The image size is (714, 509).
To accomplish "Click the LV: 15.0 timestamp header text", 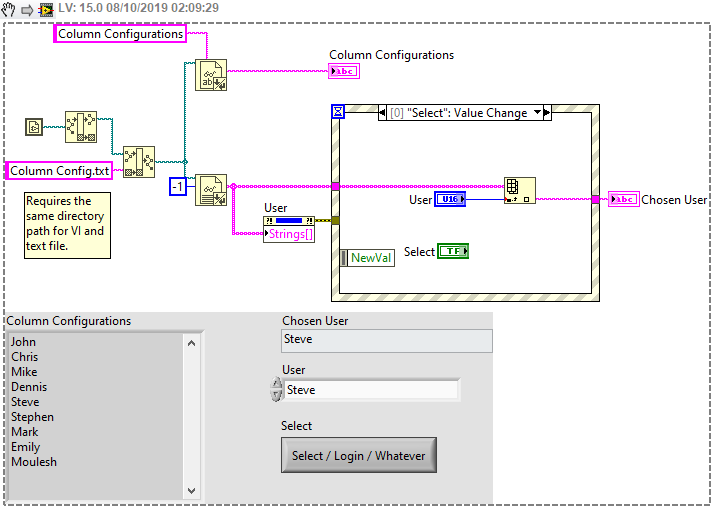I will (x=138, y=8).
